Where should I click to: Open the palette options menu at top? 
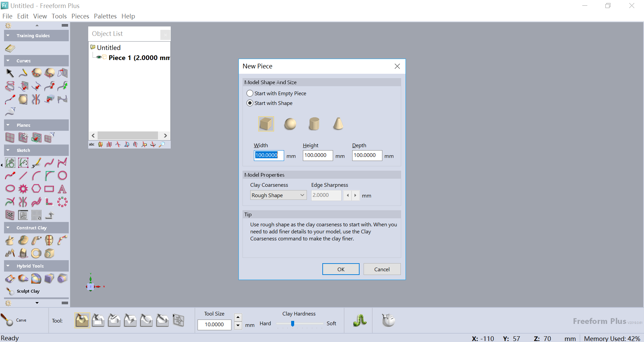click(x=65, y=25)
